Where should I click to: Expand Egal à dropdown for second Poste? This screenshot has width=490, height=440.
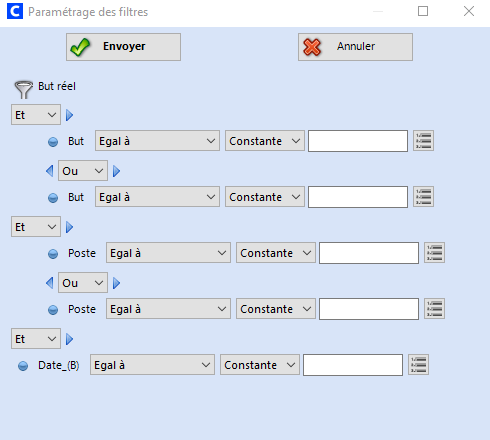click(x=168, y=309)
